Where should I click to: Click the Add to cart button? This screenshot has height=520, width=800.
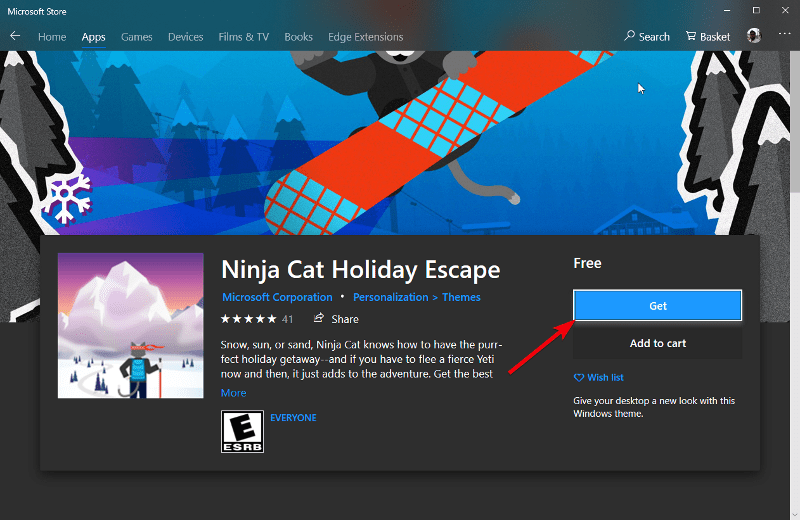(x=657, y=343)
